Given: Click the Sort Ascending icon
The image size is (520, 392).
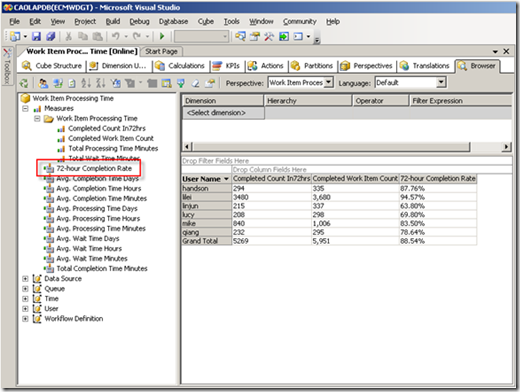Looking at the screenshot, I should 86,83.
